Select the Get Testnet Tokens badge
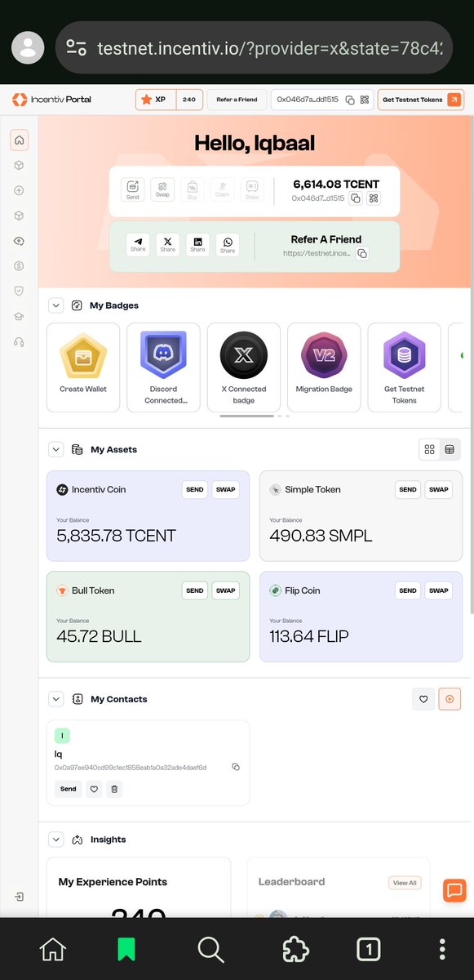This screenshot has height=980, width=474. 405,367
